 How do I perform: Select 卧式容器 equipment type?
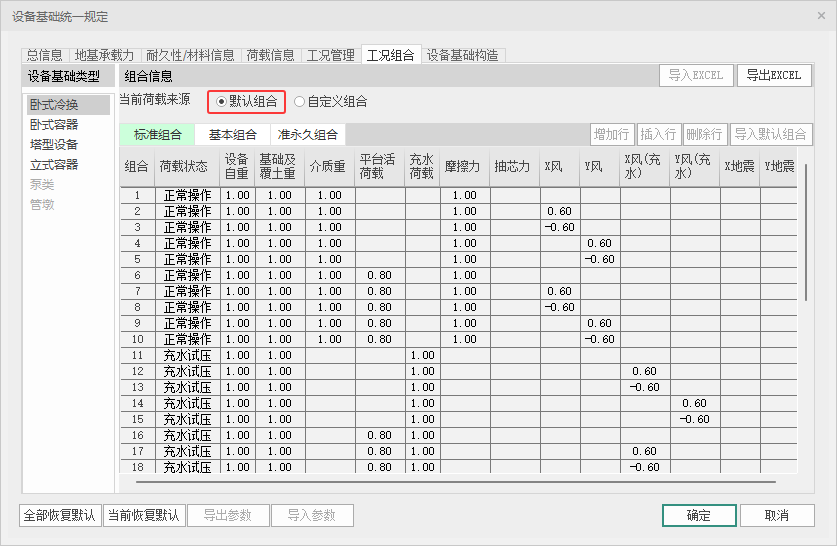[68, 125]
